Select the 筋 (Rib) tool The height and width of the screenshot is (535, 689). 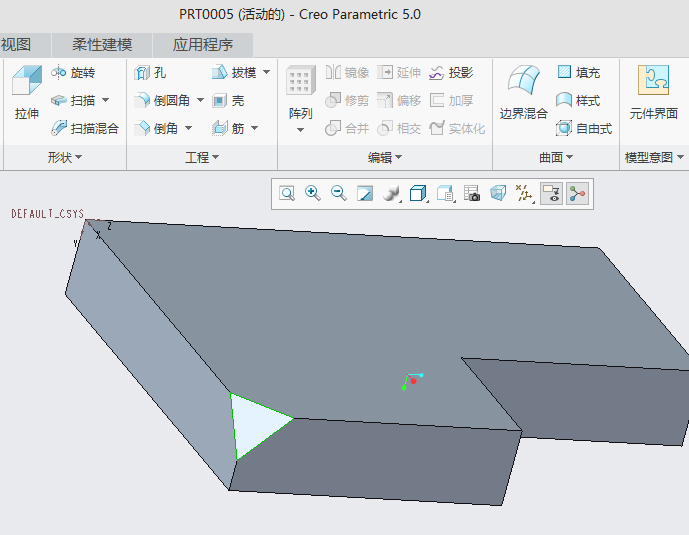(x=228, y=128)
